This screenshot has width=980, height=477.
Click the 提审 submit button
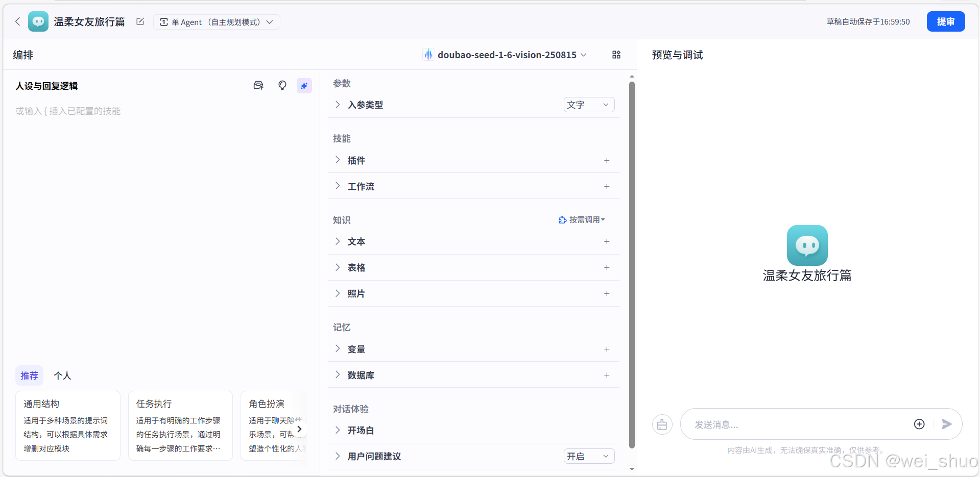(x=945, y=21)
